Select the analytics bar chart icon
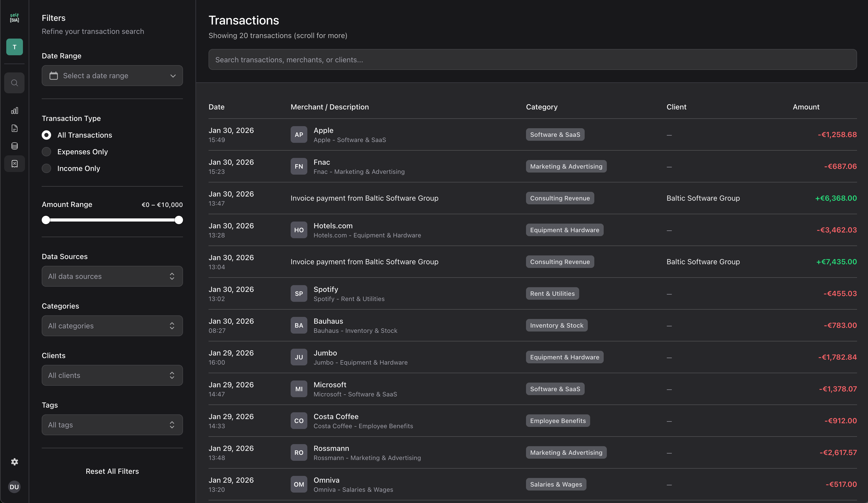 (14, 111)
